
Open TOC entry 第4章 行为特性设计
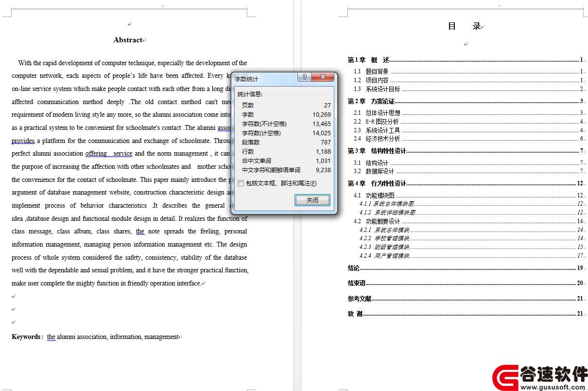pyautogui.click(x=465, y=183)
